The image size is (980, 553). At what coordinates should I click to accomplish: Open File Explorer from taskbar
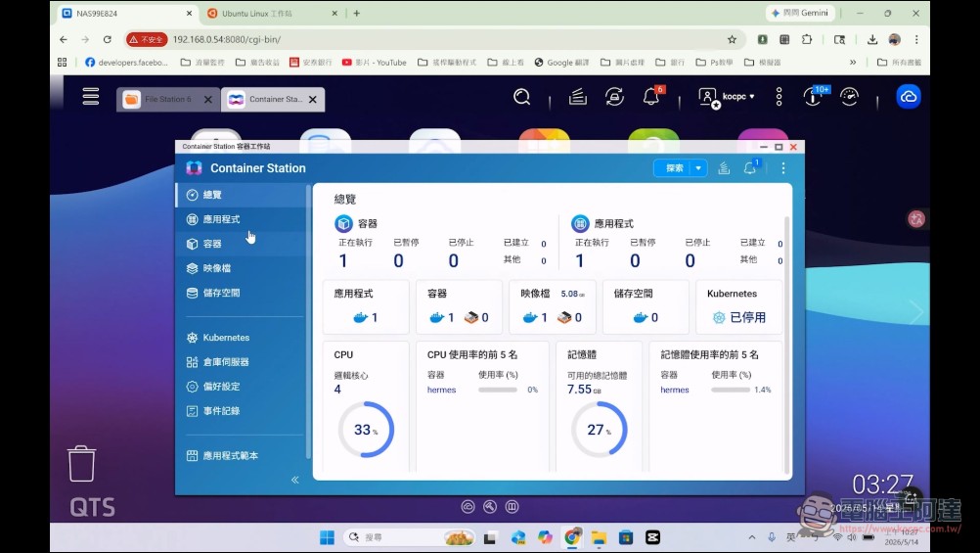point(599,537)
